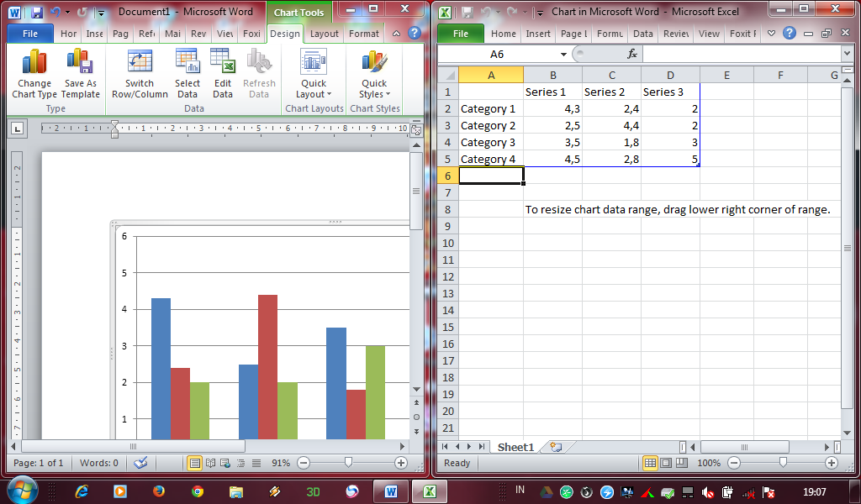The height and width of the screenshot is (504, 861).
Task: Switch to the Layout tab under Chart Tools
Action: [x=323, y=34]
